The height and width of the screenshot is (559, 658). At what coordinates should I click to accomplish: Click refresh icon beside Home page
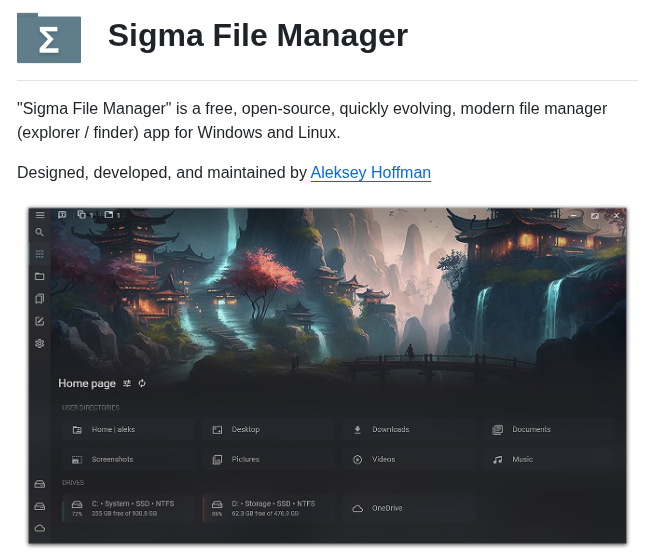click(x=142, y=383)
